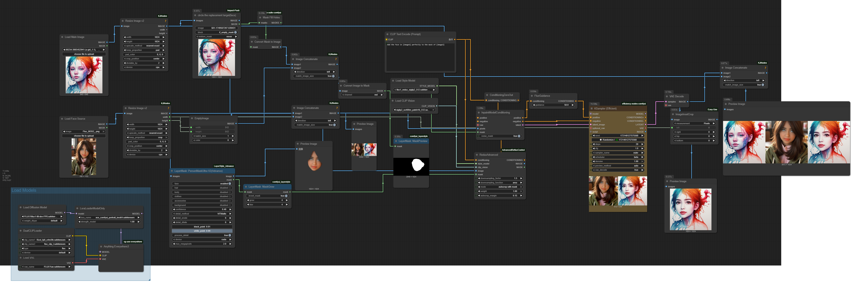Viewport: 868px width, 295px height.
Task: Click the Anything Everywhere3 node collapse dot
Action: (x=101, y=247)
